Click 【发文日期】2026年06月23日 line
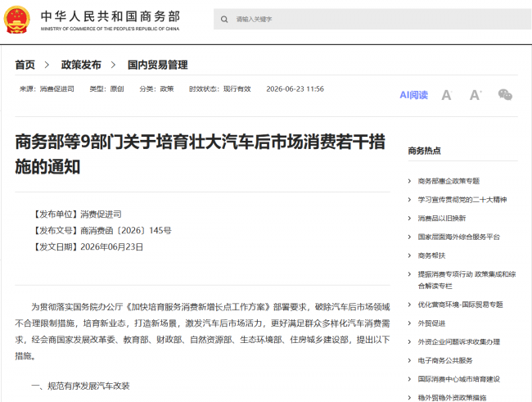Viewport: 532px width, 402px height. (88, 246)
